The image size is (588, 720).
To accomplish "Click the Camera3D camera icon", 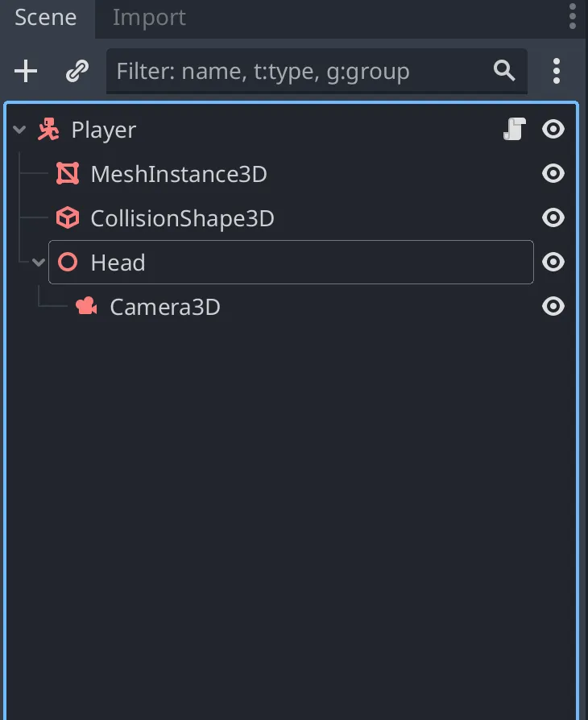I will pos(86,307).
